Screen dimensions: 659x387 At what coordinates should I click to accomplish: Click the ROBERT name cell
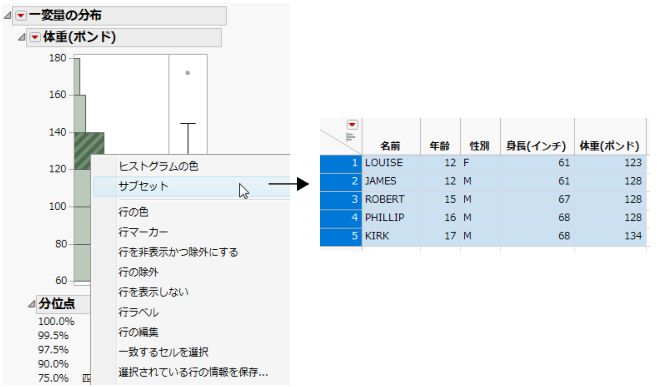point(391,200)
